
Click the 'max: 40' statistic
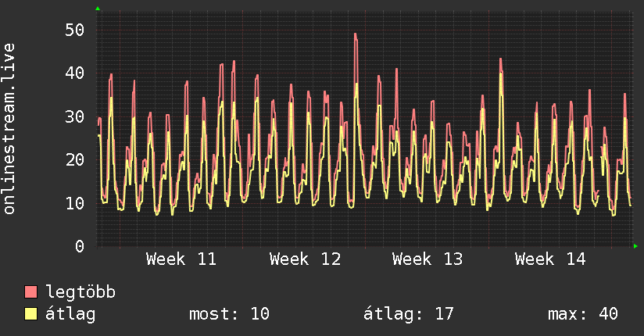pos(583,314)
